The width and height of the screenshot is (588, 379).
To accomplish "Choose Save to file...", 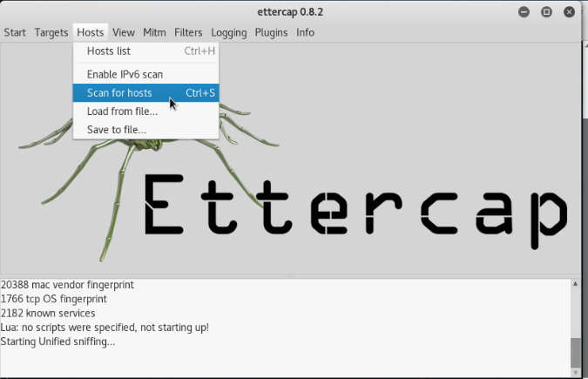I will 145,130.
